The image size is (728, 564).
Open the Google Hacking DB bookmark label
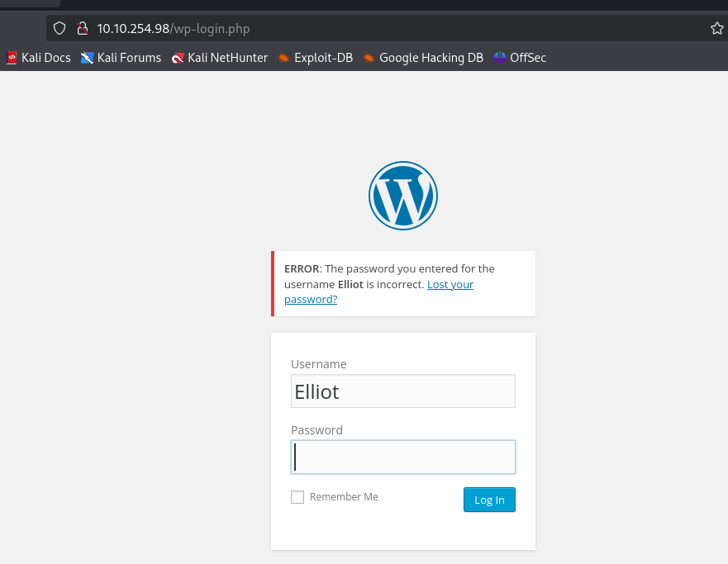coord(431,58)
